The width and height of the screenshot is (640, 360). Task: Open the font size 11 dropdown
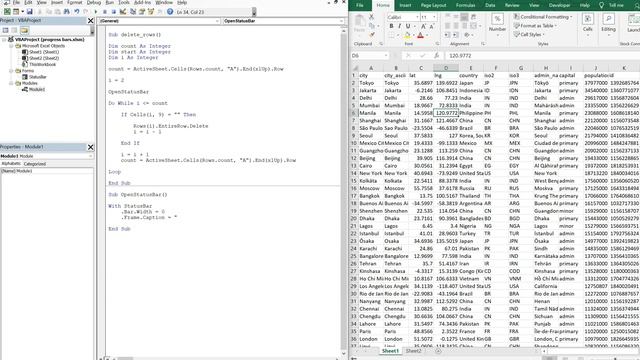coord(434,17)
